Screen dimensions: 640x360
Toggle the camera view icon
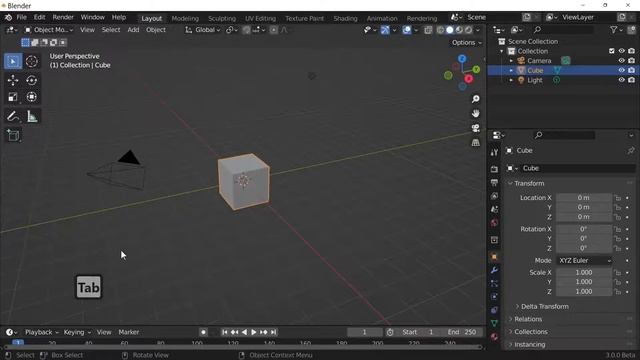click(x=476, y=128)
